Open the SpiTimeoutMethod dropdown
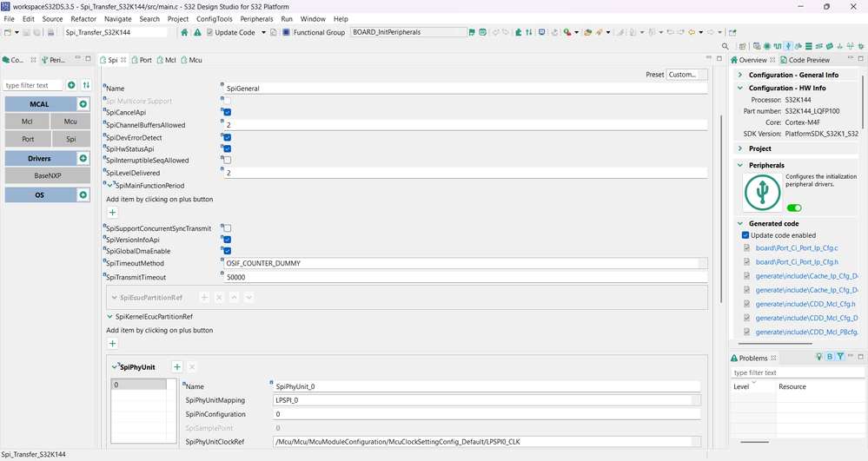 coord(466,263)
